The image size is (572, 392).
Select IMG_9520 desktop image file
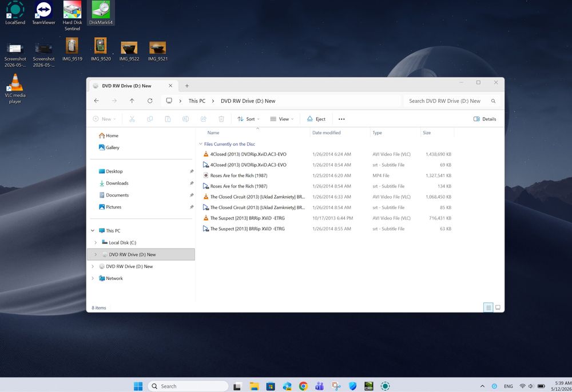101,49
